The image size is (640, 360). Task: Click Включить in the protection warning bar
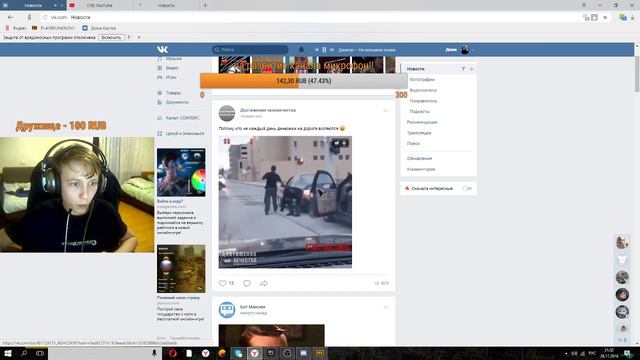[x=111, y=38]
